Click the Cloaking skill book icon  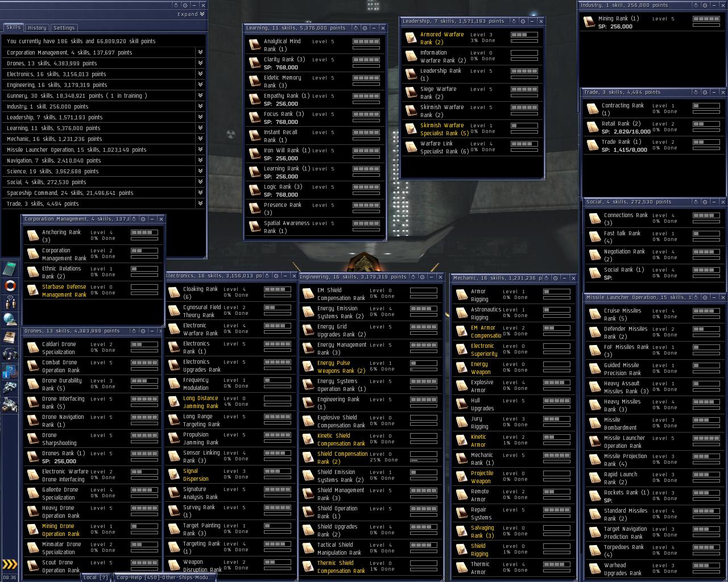(x=174, y=293)
